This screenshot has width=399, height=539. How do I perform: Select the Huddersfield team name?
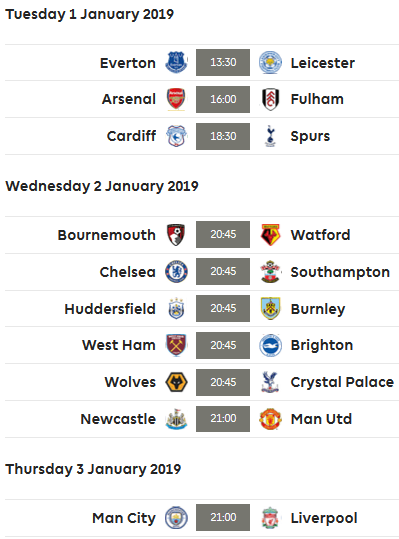pos(110,309)
